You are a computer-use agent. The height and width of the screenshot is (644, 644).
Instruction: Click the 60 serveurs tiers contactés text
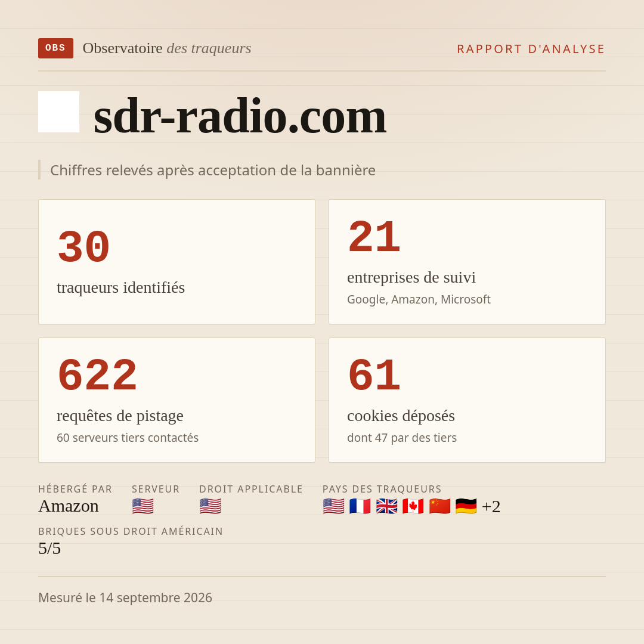pyautogui.click(x=128, y=438)
